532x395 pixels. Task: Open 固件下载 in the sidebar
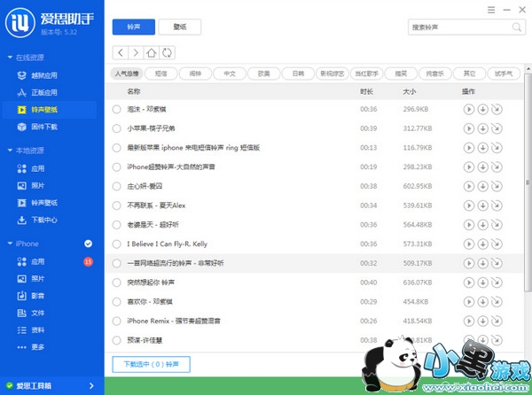click(44, 127)
